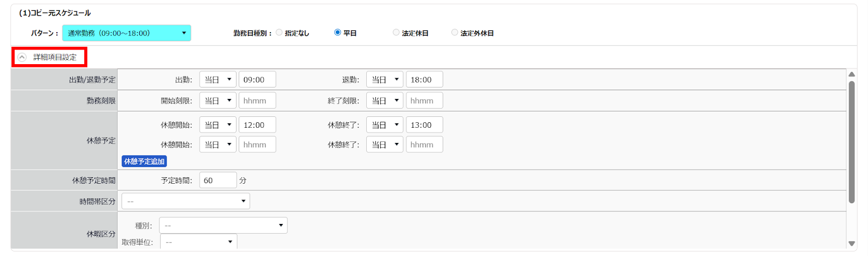868x256 pixels.
Task: Open the second 休憩終了 day dropdown
Action: coord(385,144)
